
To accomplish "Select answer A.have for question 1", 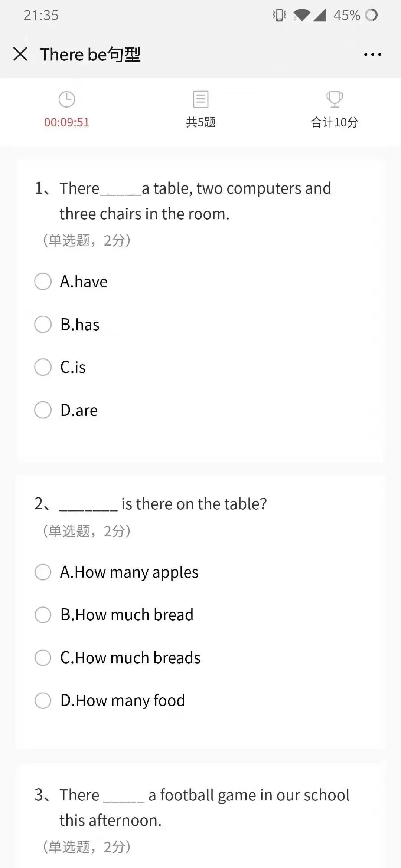I will coord(43,282).
